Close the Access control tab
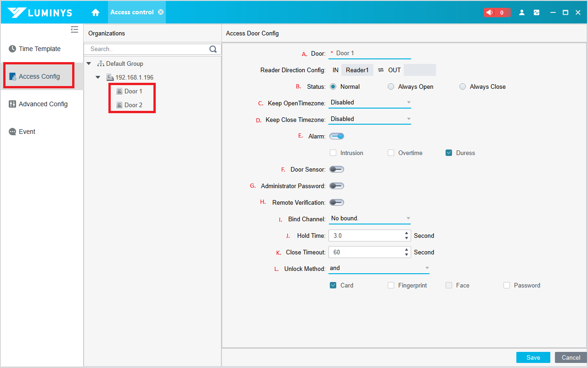Viewport: 588px width, 368px height. click(161, 12)
